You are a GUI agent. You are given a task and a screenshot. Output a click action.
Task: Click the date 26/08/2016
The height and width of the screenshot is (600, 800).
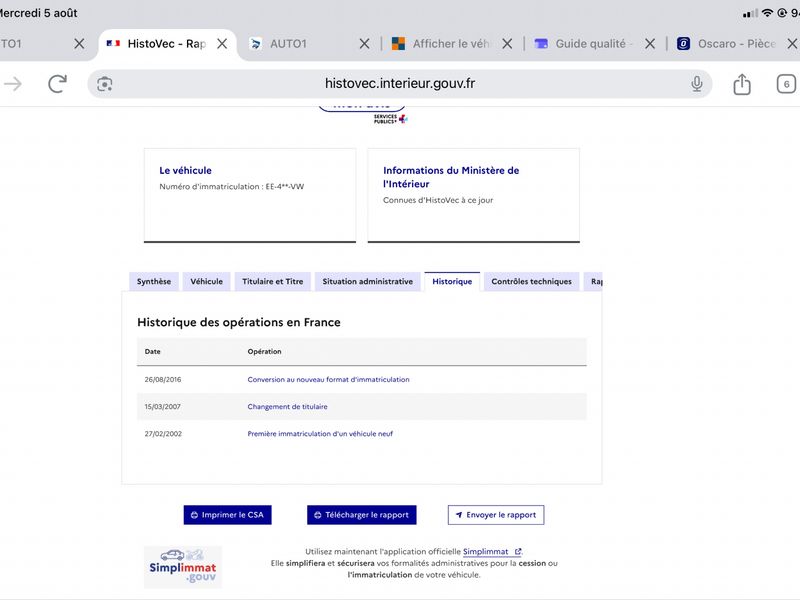click(163, 380)
